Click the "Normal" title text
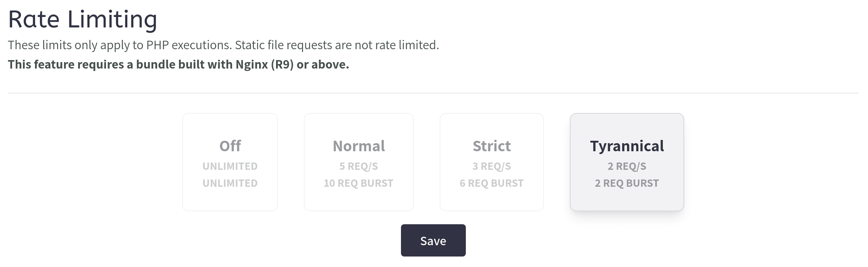This screenshot has width=868, height=267. click(x=359, y=146)
